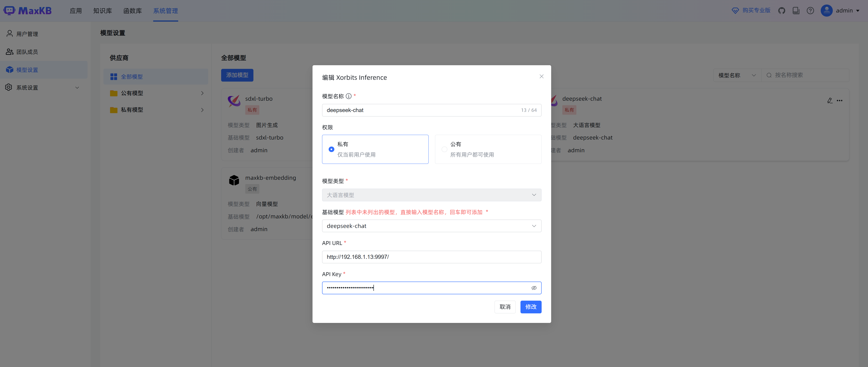The width and height of the screenshot is (868, 367).
Task: Click the 团队成员 people icon
Action: tap(10, 52)
